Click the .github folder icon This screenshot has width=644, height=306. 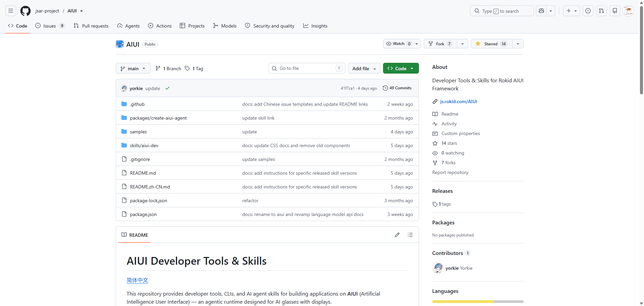click(x=124, y=104)
